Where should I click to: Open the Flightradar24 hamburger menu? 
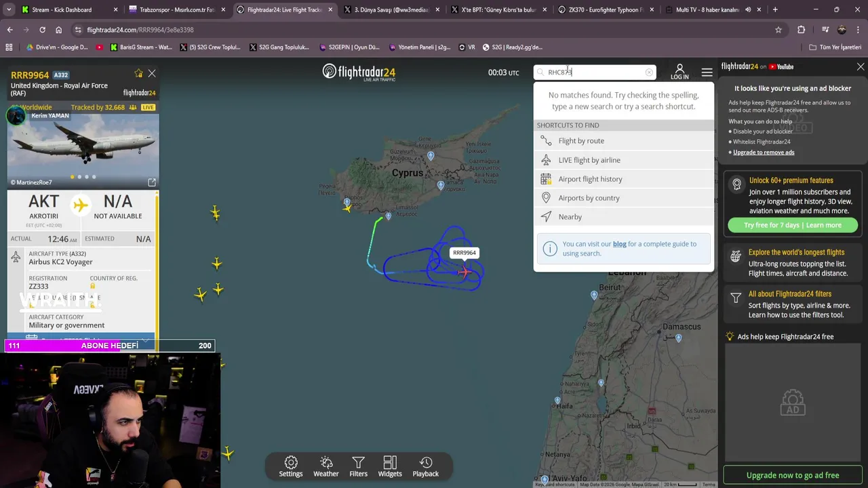point(707,73)
